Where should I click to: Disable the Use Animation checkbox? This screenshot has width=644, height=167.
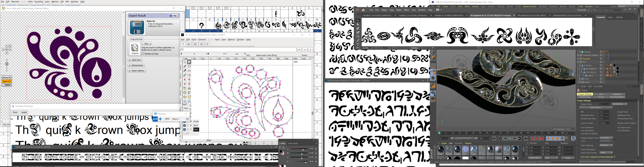click(600, 127)
